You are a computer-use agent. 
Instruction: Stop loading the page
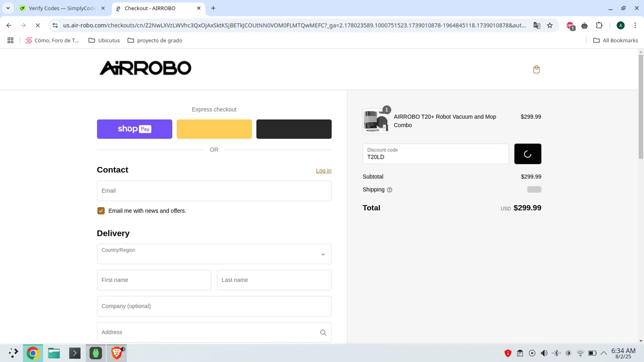click(x=38, y=25)
